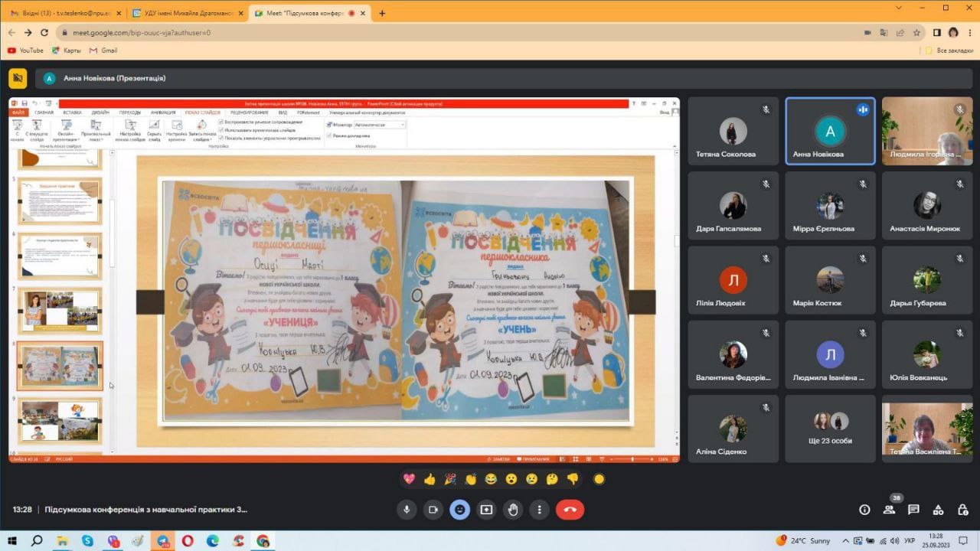This screenshot has width=980, height=551.
Task: Reload the Meet page
Action: 44,33
